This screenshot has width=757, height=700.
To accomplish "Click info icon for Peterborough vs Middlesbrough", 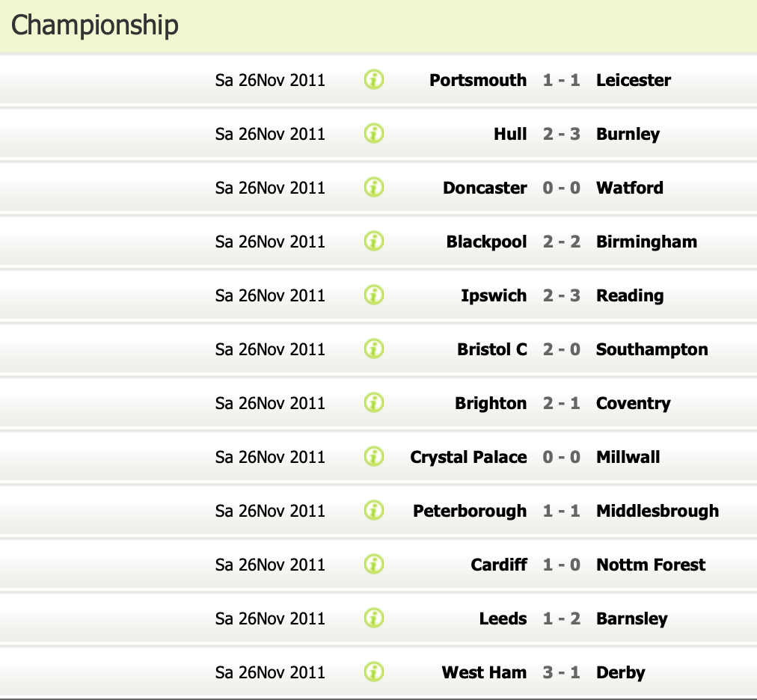I will pyautogui.click(x=374, y=510).
